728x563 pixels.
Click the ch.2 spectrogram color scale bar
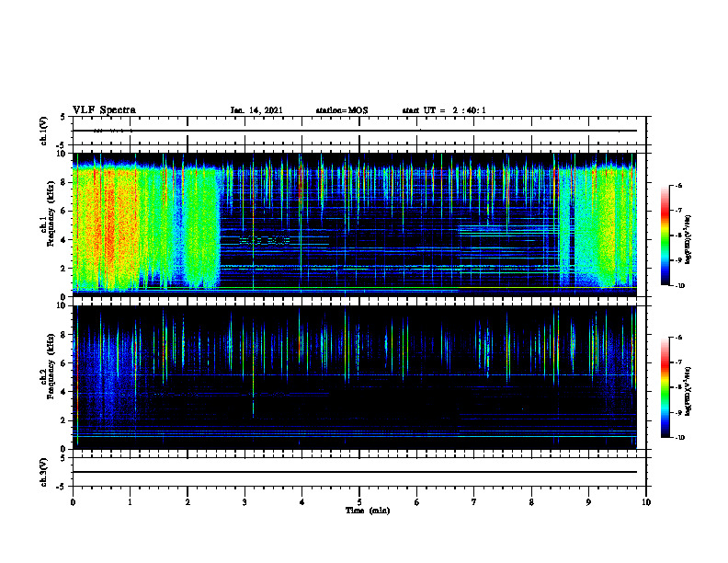(665, 387)
